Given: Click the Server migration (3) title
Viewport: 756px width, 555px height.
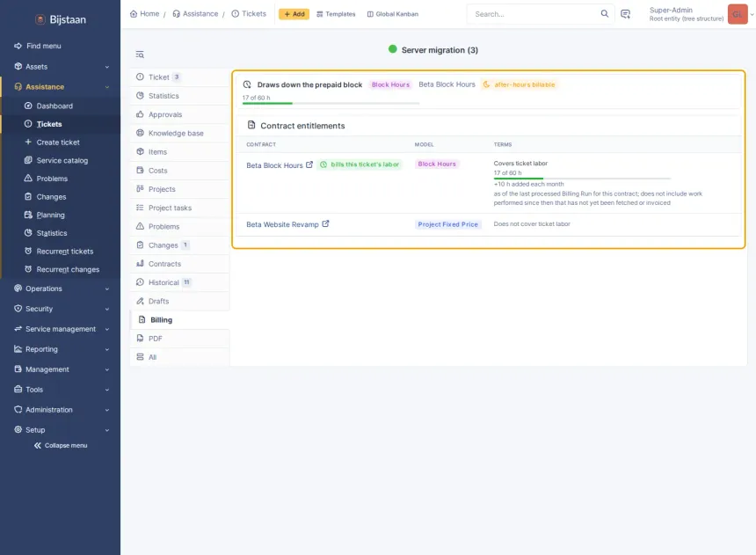Looking at the screenshot, I should coord(440,50).
